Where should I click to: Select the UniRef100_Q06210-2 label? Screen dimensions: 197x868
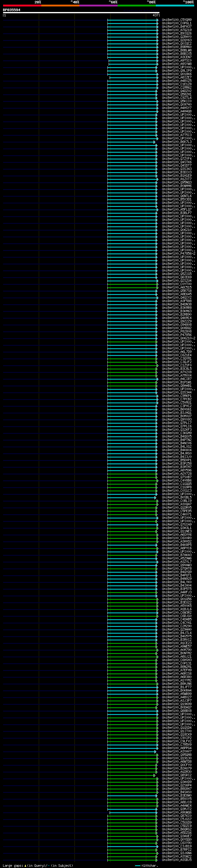[x=179, y=338]
